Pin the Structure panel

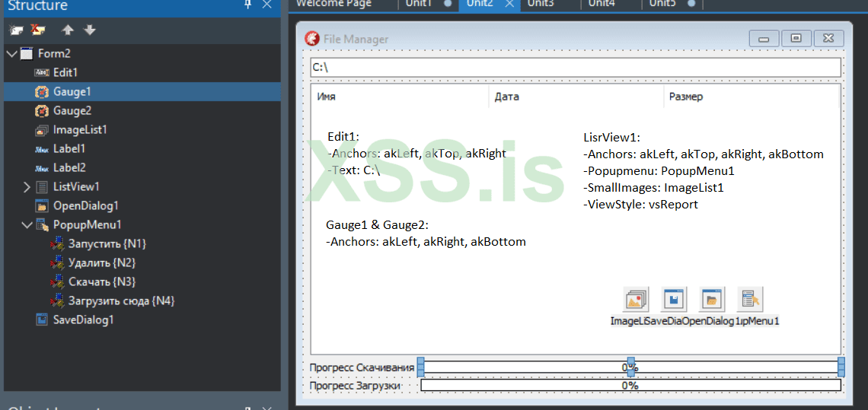(x=248, y=5)
